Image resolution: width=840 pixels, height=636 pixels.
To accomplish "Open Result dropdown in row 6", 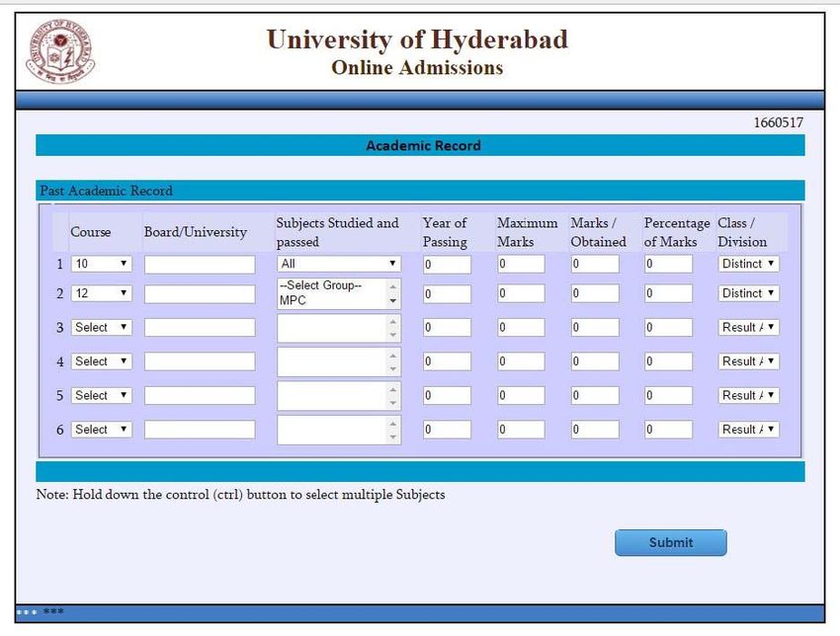I will [x=748, y=430].
